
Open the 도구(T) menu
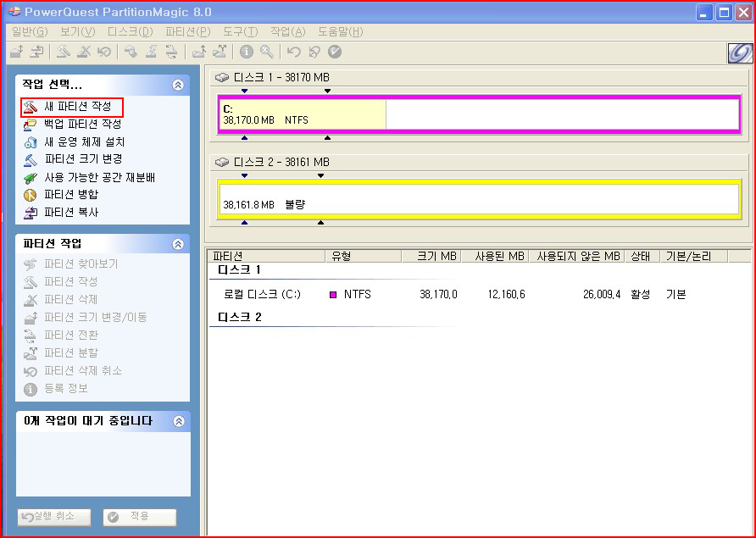click(x=240, y=32)
